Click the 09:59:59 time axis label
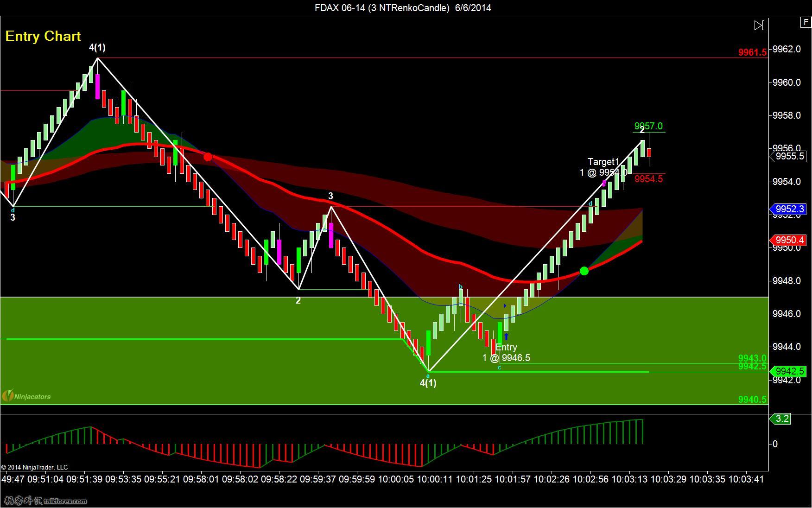 pos(357,479)
